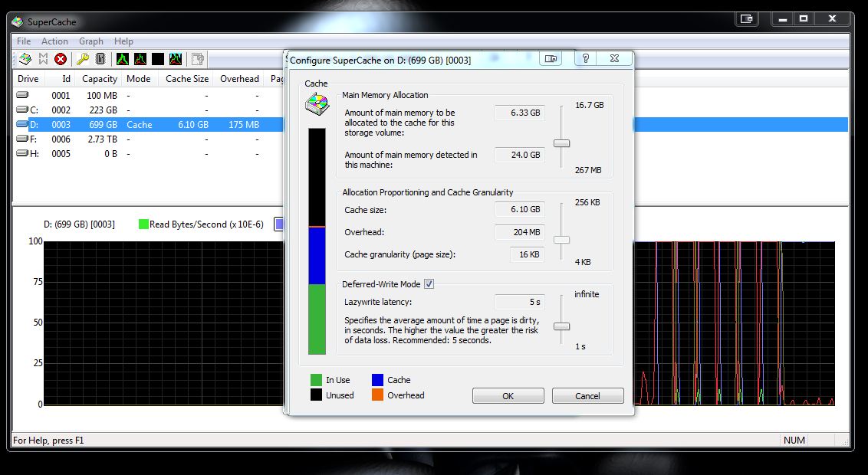Click the grayed-out hourglass-shaped toolbar icon
This screenshot has width=868, height=475.
click(43, 59)
